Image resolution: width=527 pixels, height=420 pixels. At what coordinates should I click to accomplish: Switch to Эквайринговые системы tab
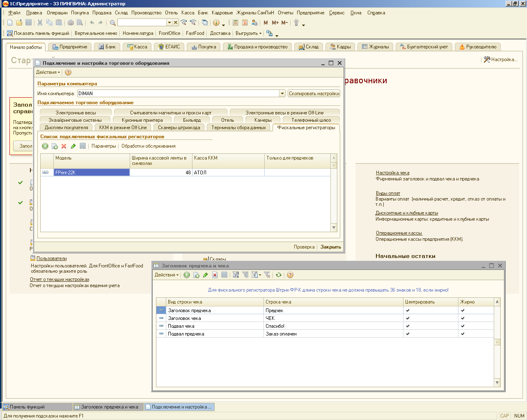(75, 120)
